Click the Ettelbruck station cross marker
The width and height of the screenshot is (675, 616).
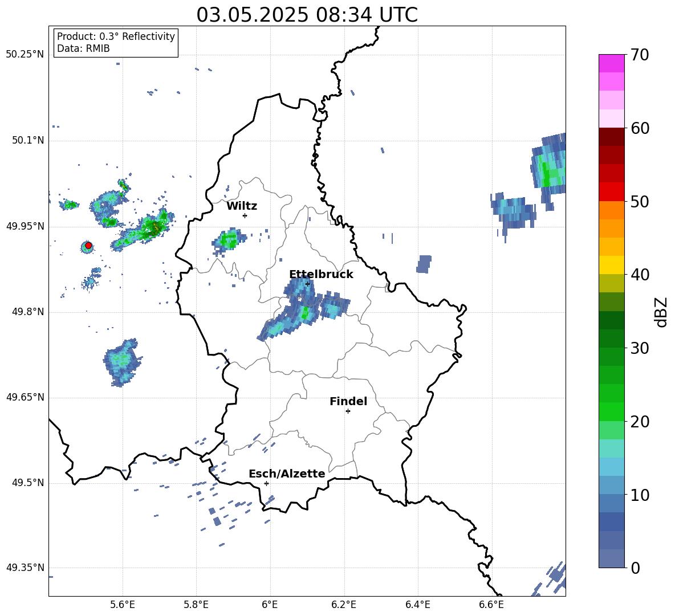[x=307, y=284]
